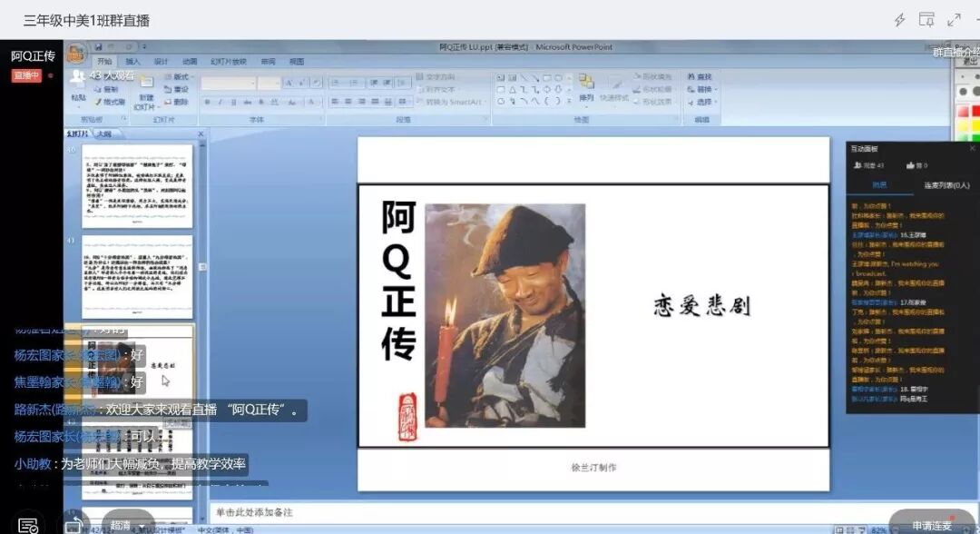Image resolution: width=980 pixels, height=534 pixels.
Task: Select the triangle shape in shapes gallery
Action: click(x=513, y=89)
